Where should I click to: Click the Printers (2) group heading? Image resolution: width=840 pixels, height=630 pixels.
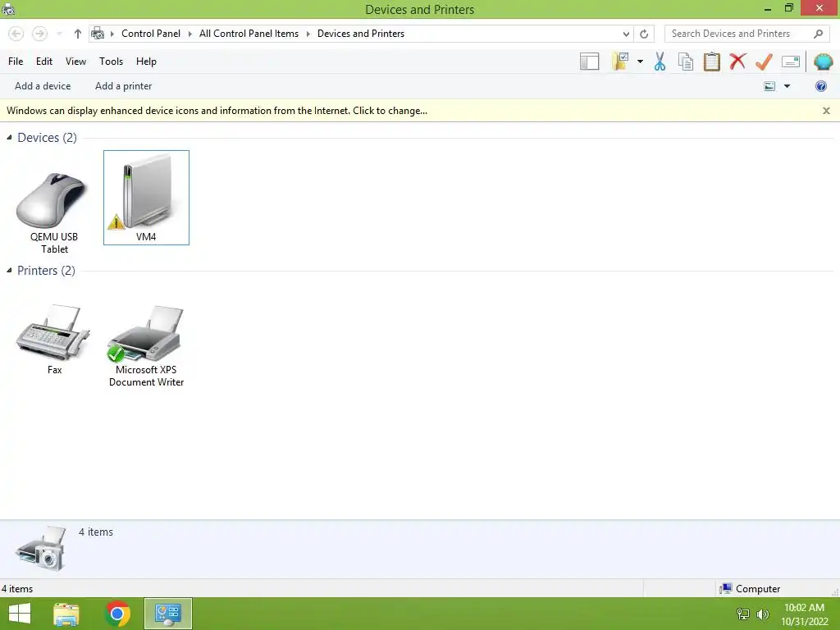(46, 271)
